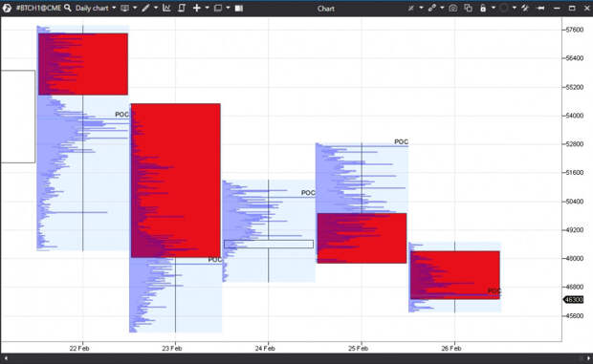This screenshot has width=593, height=364.
Task: Click the chart display monitor icon
Action: [124, 8]
